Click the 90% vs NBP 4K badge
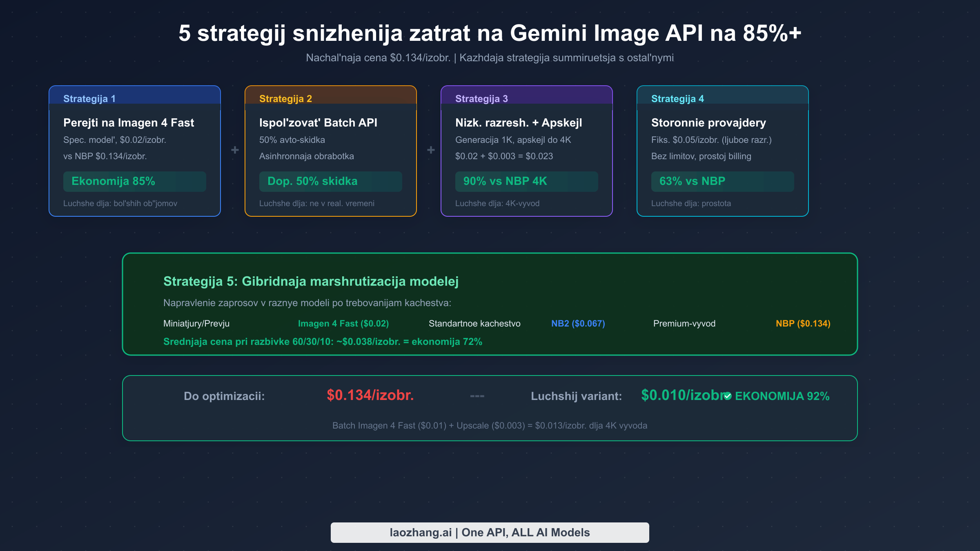This screenshot has width=980, height=551. 526,181
